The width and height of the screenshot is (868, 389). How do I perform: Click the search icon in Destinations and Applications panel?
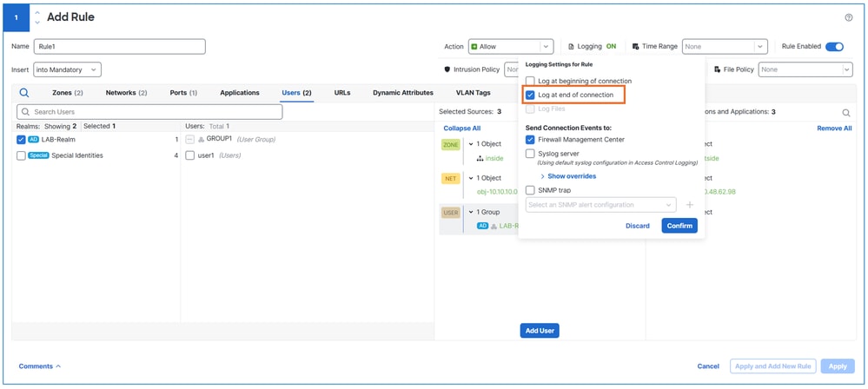(846, 112)
